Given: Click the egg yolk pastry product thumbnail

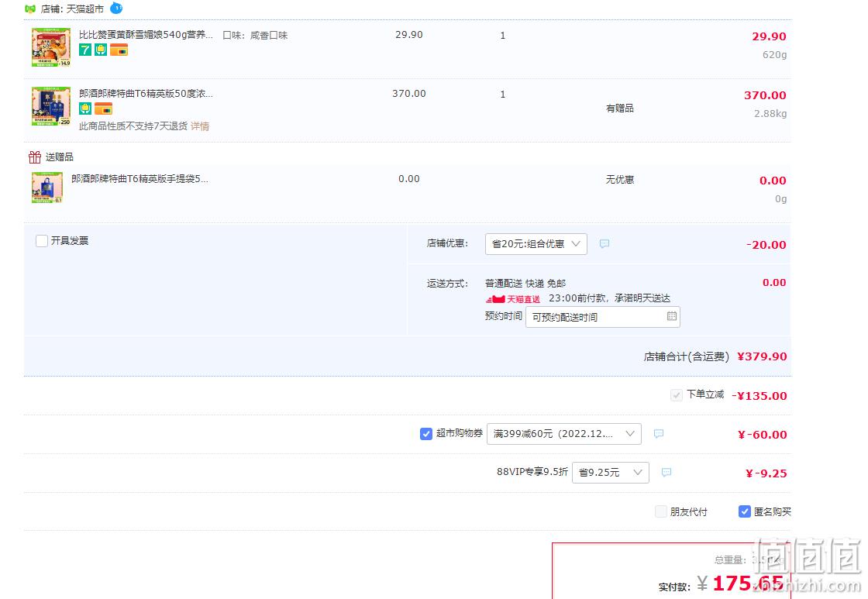Looking at the screenshot, I should point(51,47).
